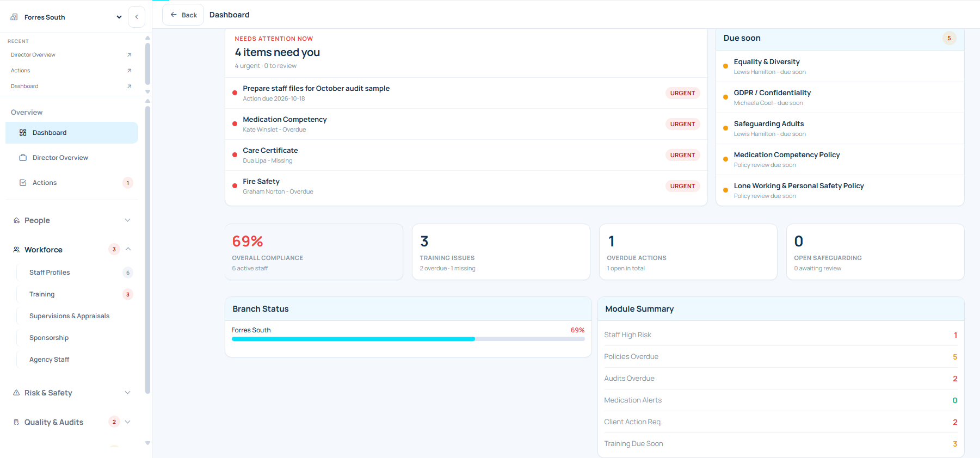This screenshot has height=458, width=980.
Task: Click the Back button
Action: coord(183,15)
